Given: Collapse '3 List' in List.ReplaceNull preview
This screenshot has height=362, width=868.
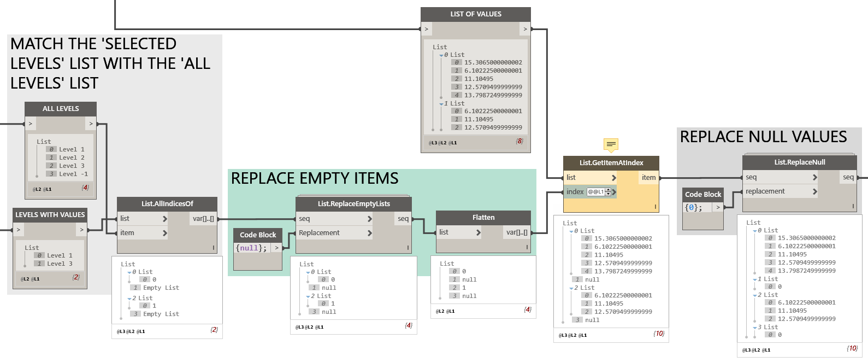Looking at the screenshot, I should (x=755, y=328).
